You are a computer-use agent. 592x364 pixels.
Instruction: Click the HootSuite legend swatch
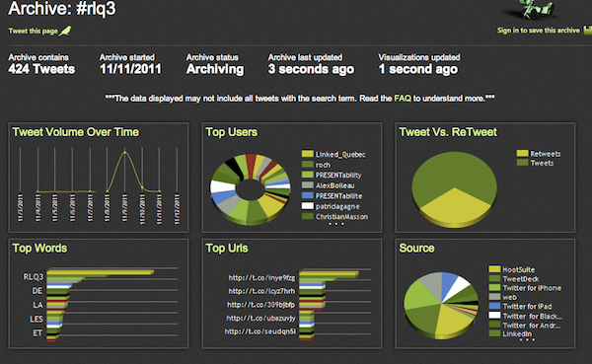coord(494,269)
